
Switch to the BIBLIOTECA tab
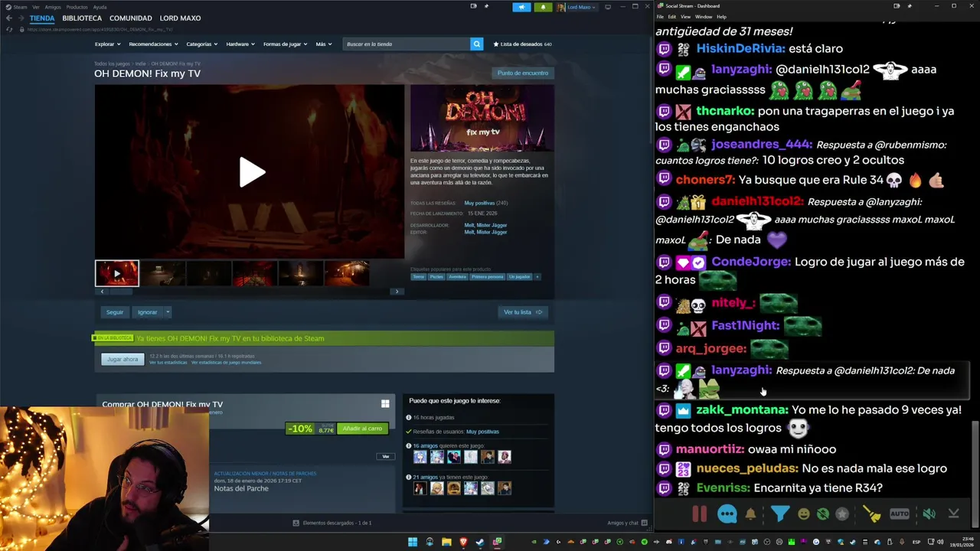coord(82,18)
